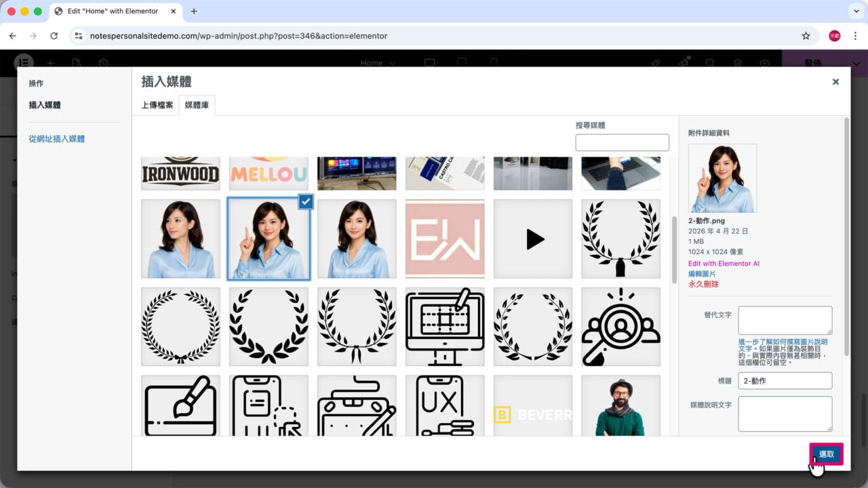This screenshot has width=868, height=488.
Task: Choose the UX phone icon image
Action: click(445, 405)
